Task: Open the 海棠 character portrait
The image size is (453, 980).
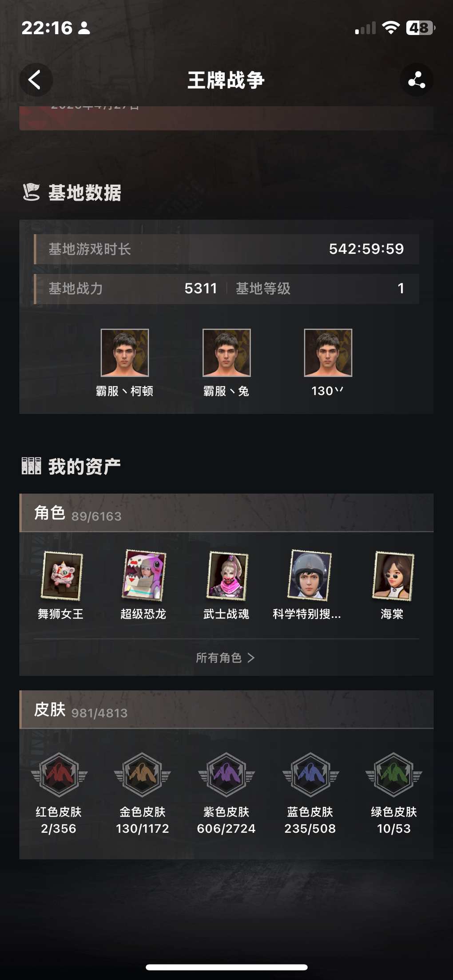Action: pos(393,576)
